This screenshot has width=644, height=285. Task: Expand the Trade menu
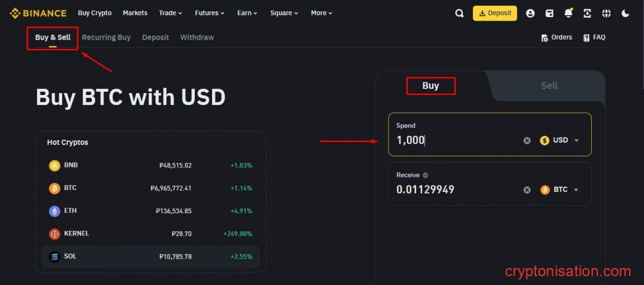tap(170, 13)
